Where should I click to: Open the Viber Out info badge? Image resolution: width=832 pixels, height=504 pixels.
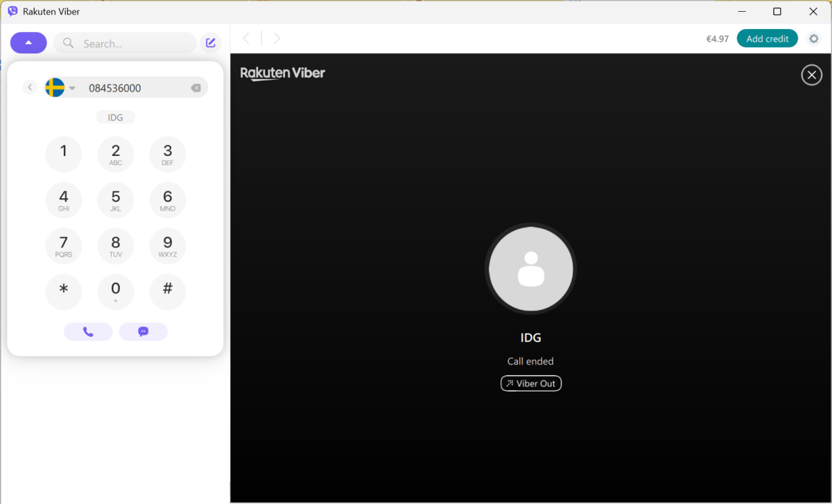pos(530,383)
